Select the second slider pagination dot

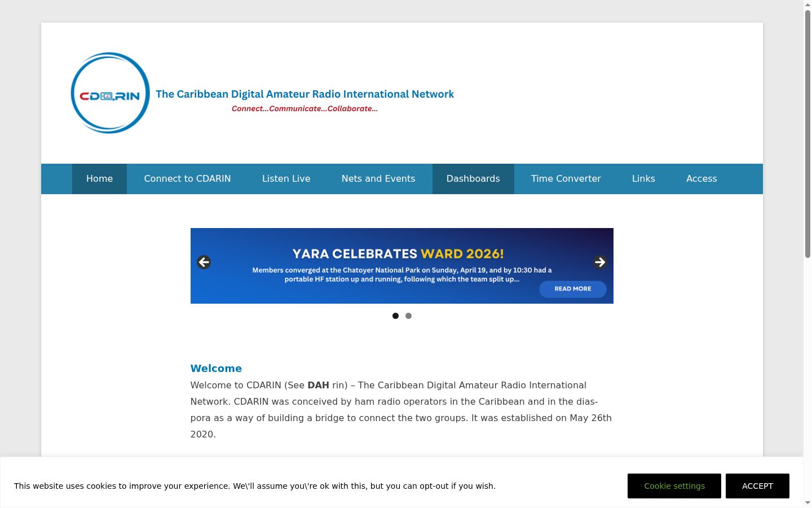(409, 316)
